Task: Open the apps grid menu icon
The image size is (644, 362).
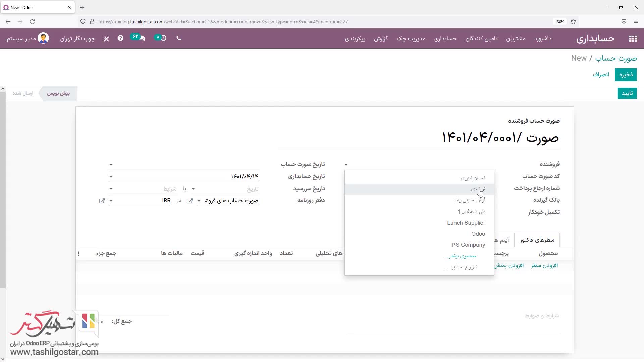Action: (x=633, y=39)
